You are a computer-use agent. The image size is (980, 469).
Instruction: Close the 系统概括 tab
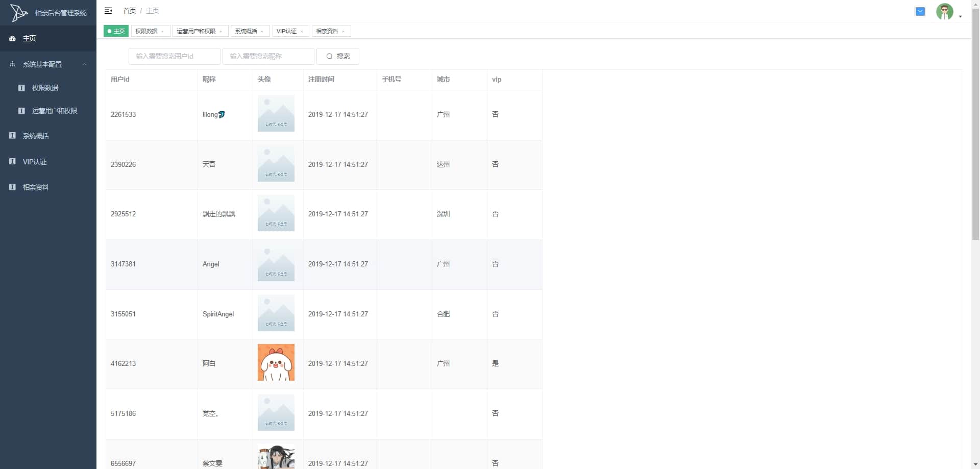262,32
